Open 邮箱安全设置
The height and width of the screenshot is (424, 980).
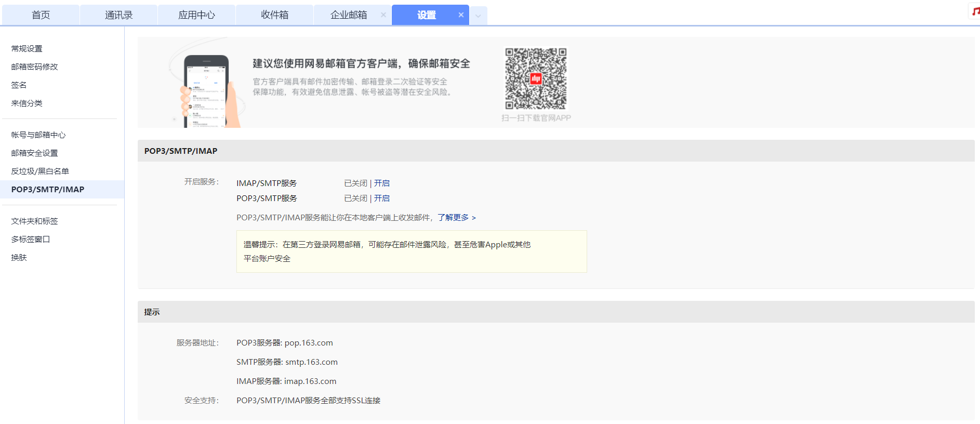pyautogui.click(x=35, y=153)
